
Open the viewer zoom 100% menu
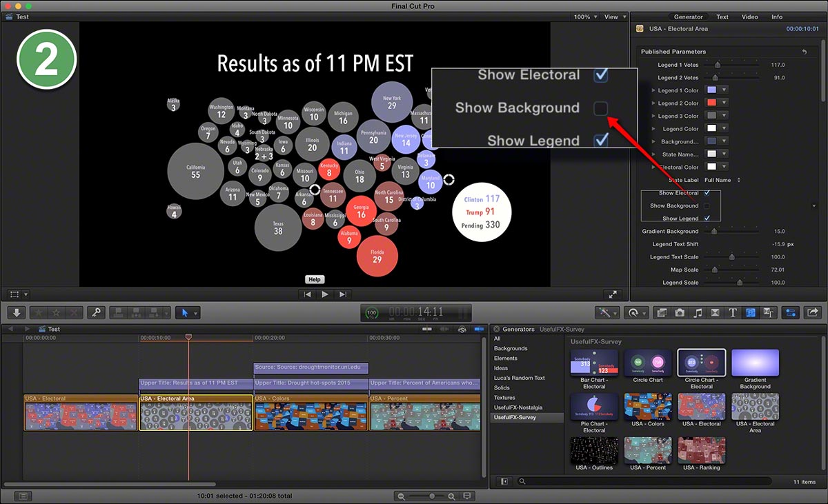pos(585,17)
